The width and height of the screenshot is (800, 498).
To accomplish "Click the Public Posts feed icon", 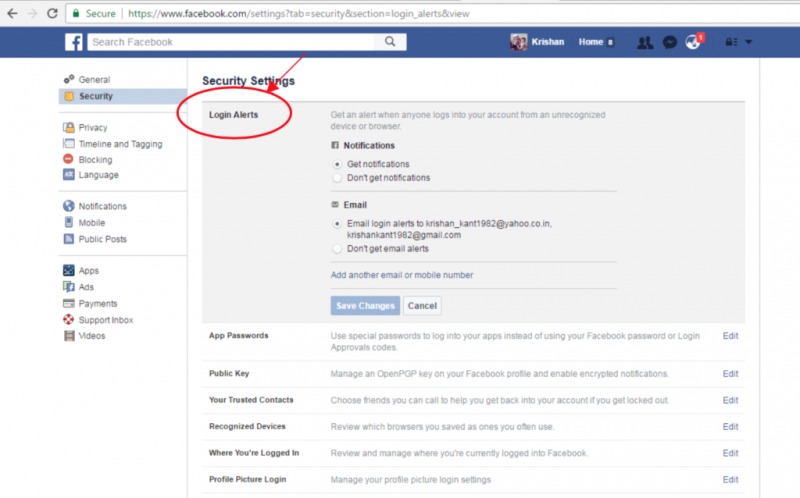I will click(x=69, y=238).
